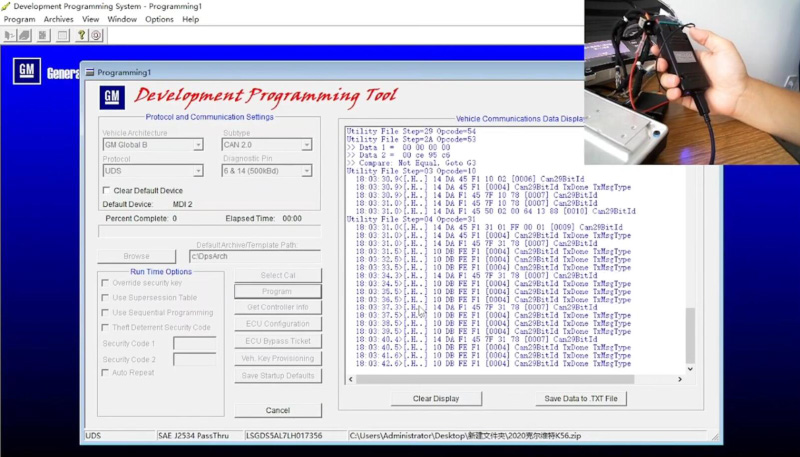Click the scroll-left arrow under data display

click(351, 379)
